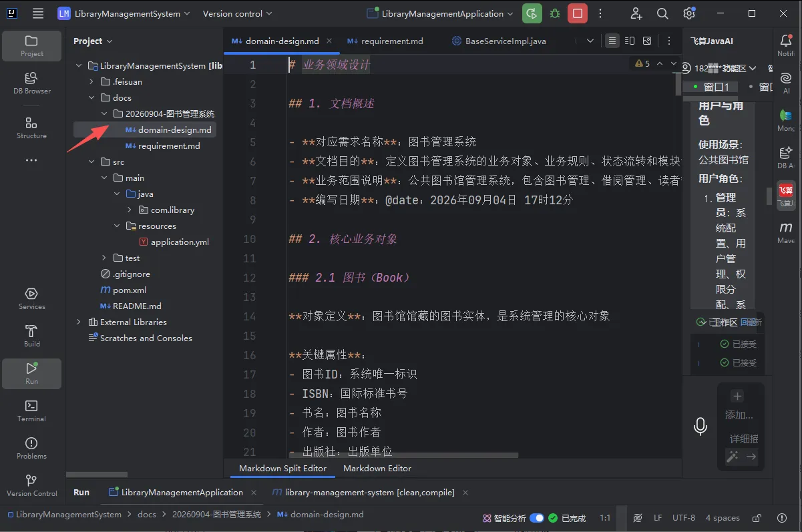Open the 1:1 line column position
This screenshot has height=532, width=802.
pyautogui.click(x=605, y=518)
